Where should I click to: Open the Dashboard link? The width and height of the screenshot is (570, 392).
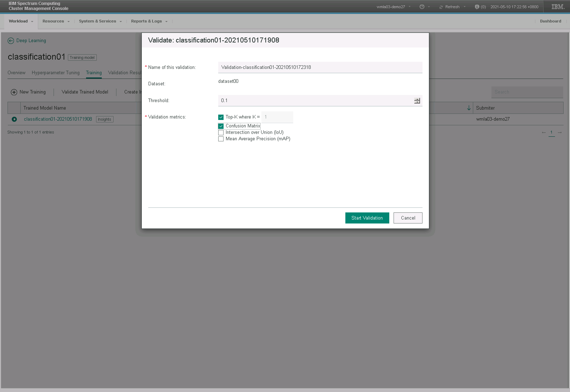point(550,21)
